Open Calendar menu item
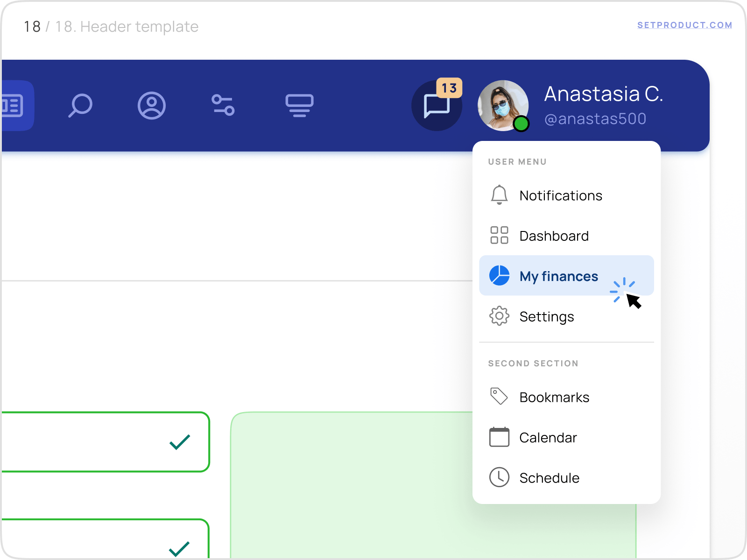Viewport: 747px width, 560px height. coord(566,437)
